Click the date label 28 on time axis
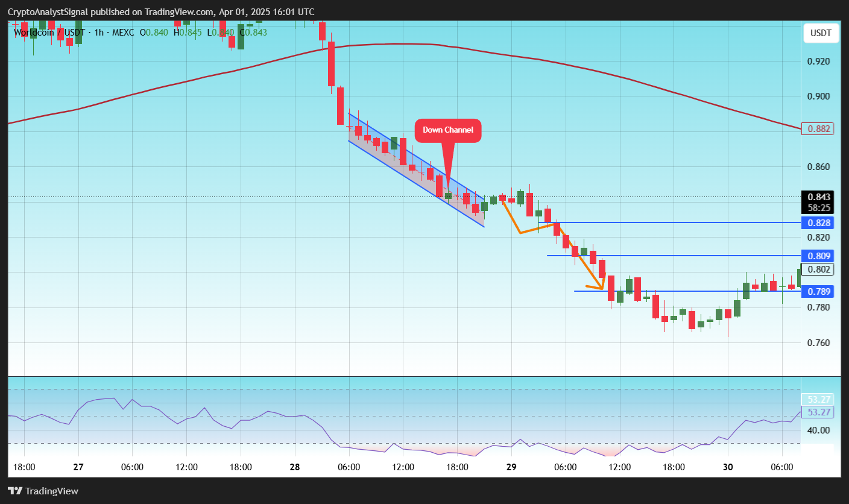The image size is (849, 504). point(295,467)
